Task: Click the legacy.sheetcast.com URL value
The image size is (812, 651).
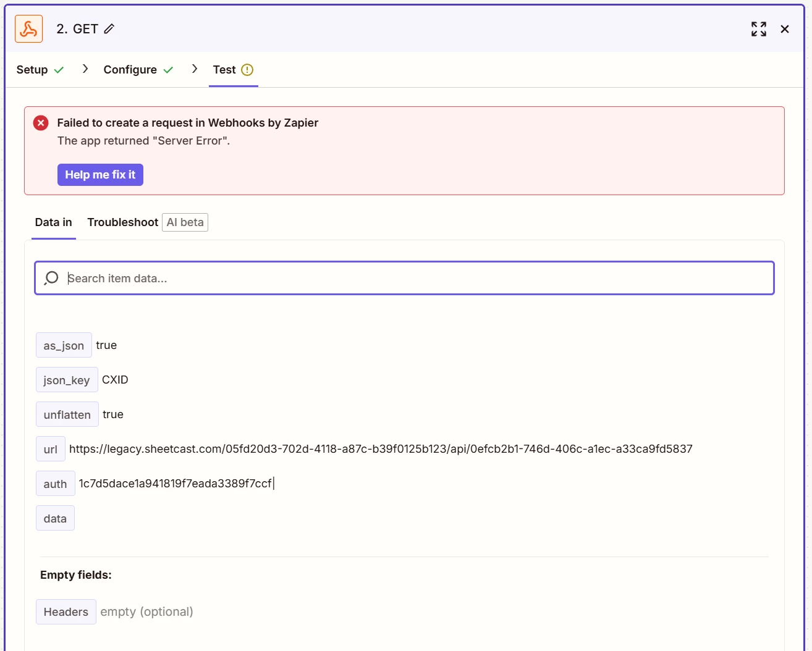Action: coord(381,449)
